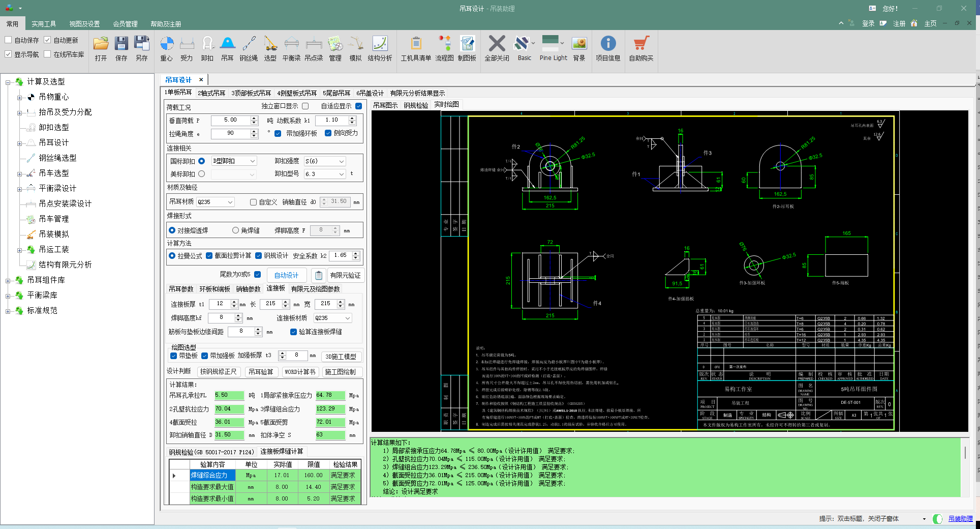
Task: Toggle the 带加强环板 checkbox
Action: [x=278, y=134]
